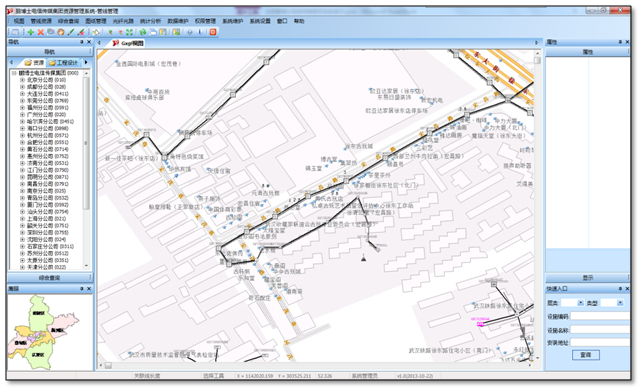Click the green plus add icon

tap(31, 32)
